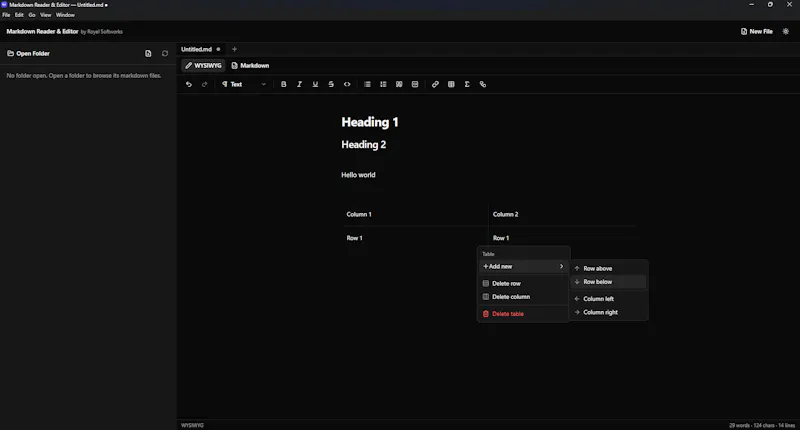Close the application window
Screen dimensions: 800x430
pos(789,5)
